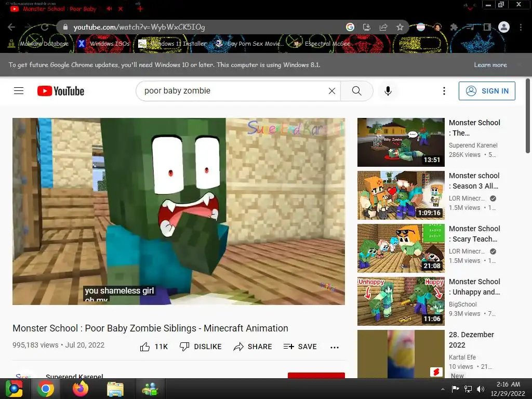Open the volume tray icon
Screen dimensions: 532x399
click(x=481, y=389)
